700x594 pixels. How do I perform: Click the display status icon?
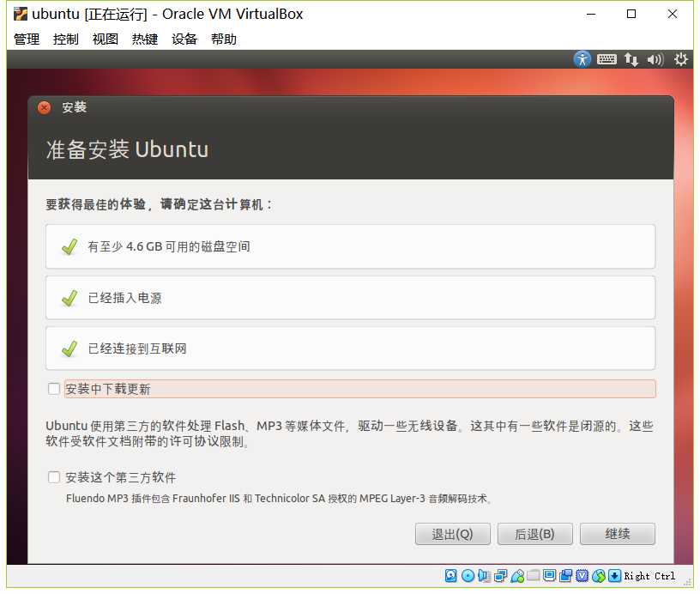pos(550,575)
